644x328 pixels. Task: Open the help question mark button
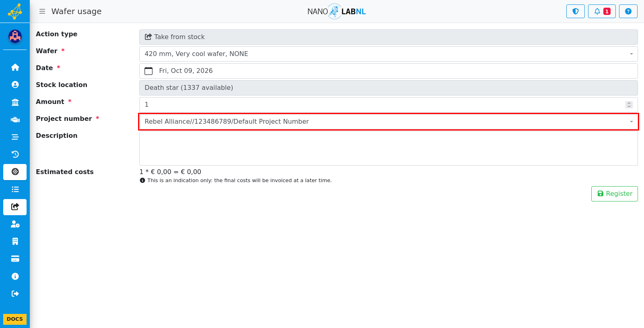(x=628, y=11)
